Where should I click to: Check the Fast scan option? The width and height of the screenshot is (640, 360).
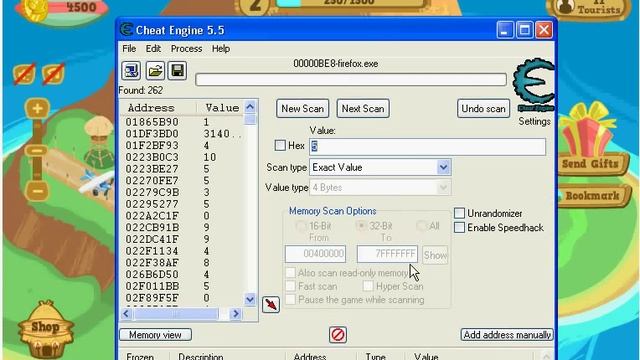(x=290, y=287)
